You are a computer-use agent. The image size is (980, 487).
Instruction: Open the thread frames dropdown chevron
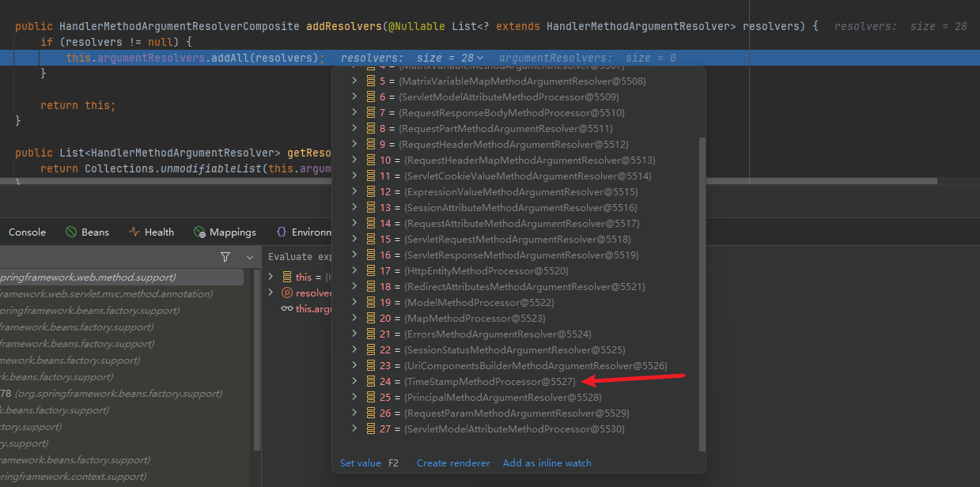point(250,257)
